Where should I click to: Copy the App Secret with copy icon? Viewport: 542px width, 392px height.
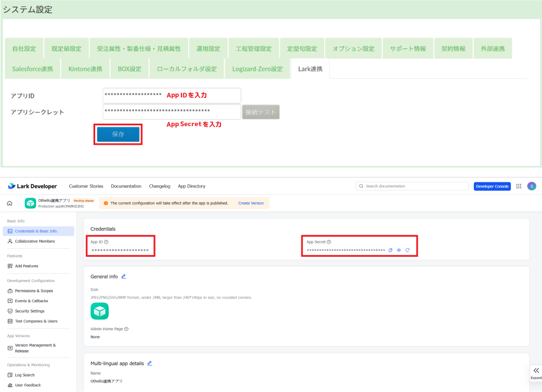point(390,250)
